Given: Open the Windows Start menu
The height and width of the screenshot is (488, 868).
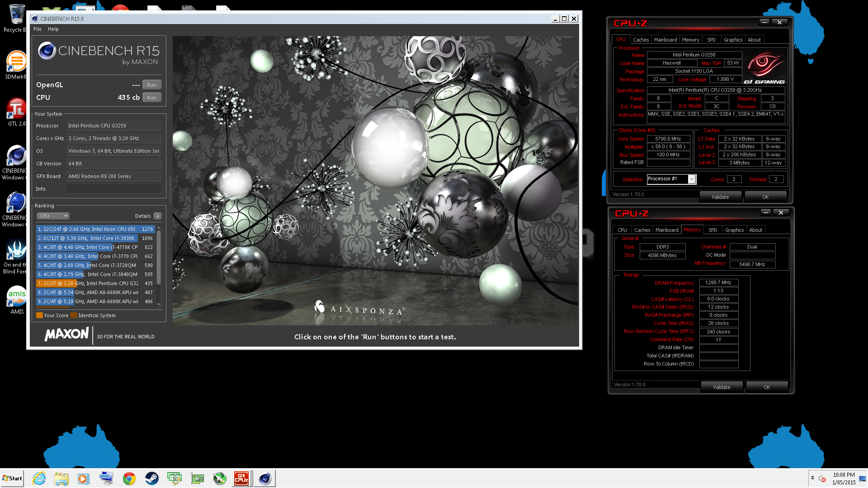Looking at the screenshot, I should pos(12,478).
